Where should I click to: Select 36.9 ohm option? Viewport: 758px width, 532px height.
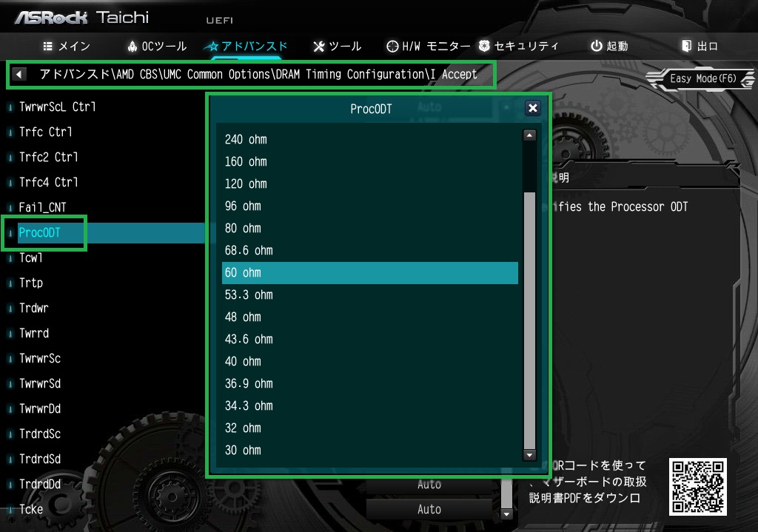coord(370,384)
